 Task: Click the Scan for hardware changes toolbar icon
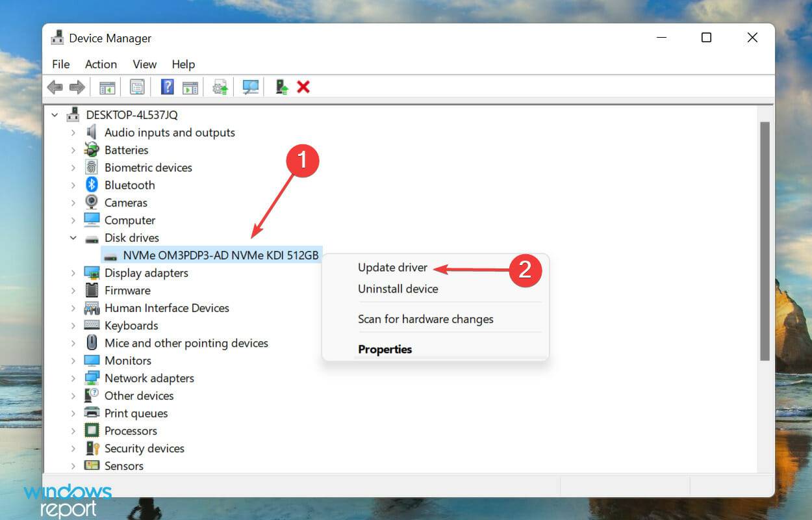pos(250,86)
